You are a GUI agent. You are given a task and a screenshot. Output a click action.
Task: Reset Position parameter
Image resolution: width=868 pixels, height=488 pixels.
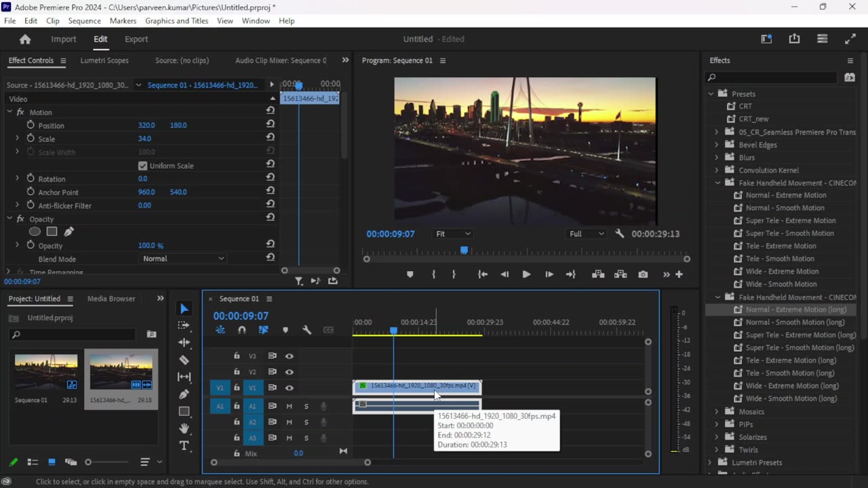click(270, 125)
